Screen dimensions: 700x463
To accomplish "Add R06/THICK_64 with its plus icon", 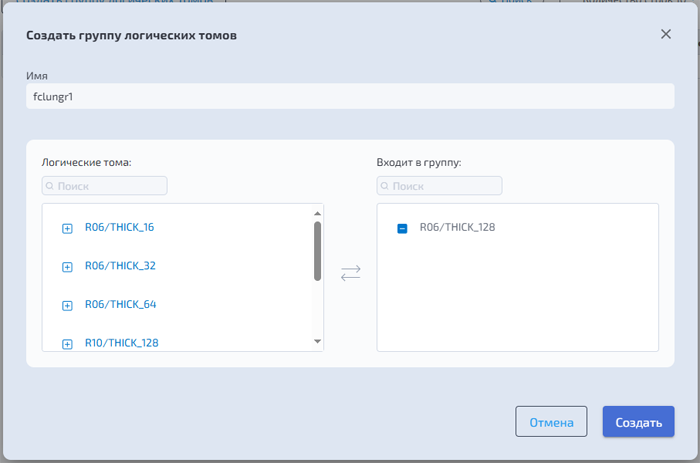I will tap(67, 305).
